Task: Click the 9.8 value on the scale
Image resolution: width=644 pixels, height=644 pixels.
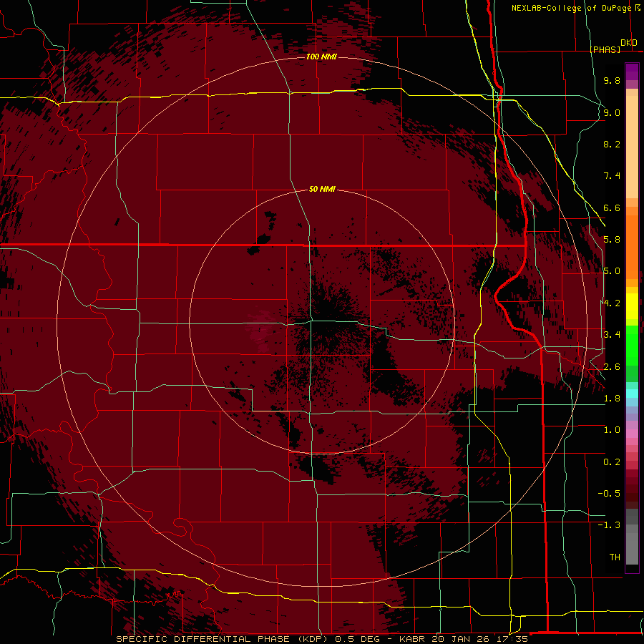Action: (612, 80)
